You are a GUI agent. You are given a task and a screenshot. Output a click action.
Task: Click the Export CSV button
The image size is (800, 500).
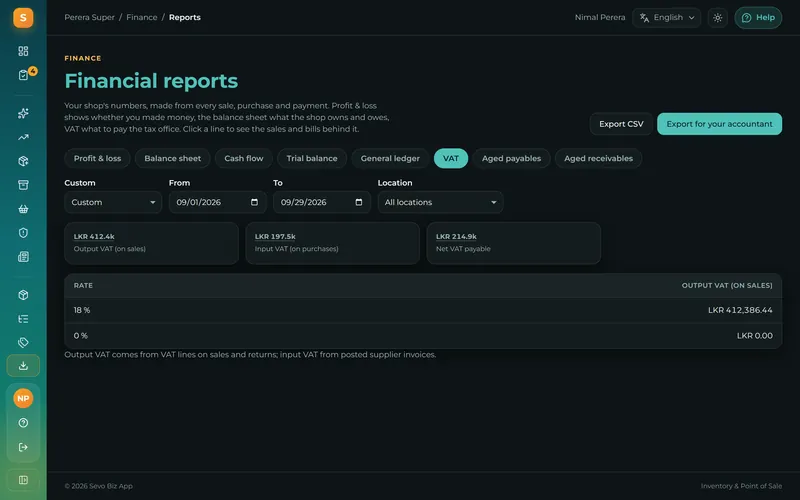621,124
